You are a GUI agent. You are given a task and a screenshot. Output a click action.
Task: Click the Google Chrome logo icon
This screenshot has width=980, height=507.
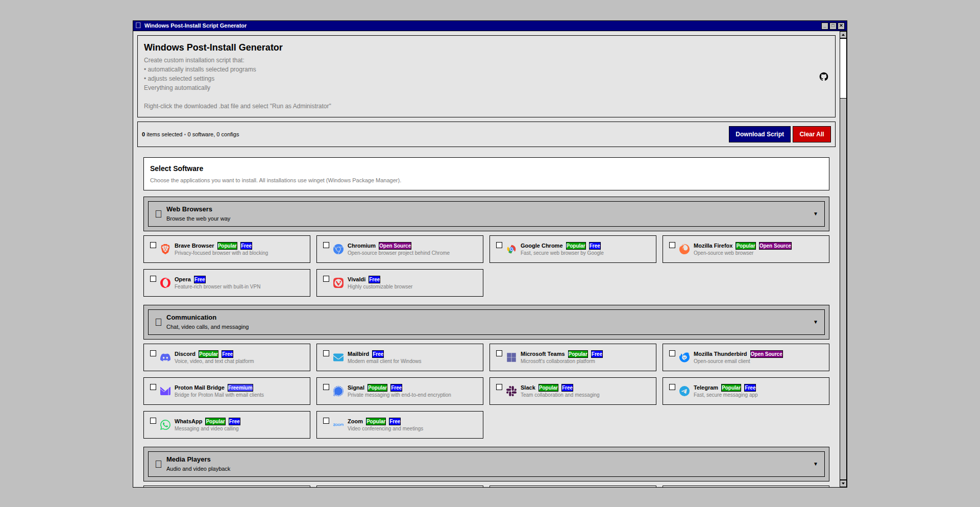pos(511,249)
